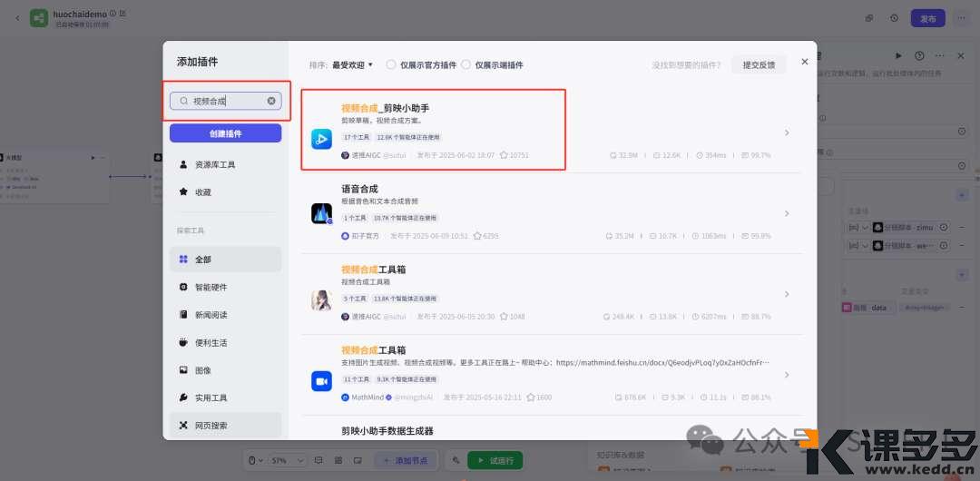This screenshot has width=980, height=481.
Task: Expand the 视频合成工具箱 row by 速推AIGC
Action: (787, 294)
